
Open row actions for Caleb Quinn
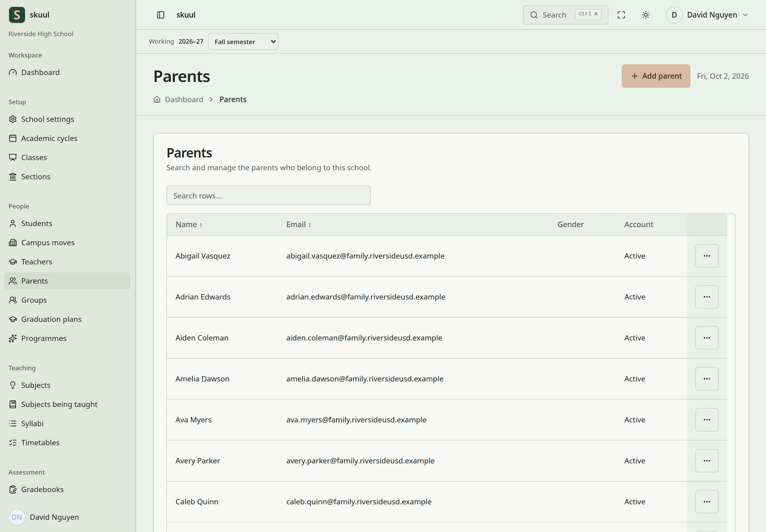point(707,502)
